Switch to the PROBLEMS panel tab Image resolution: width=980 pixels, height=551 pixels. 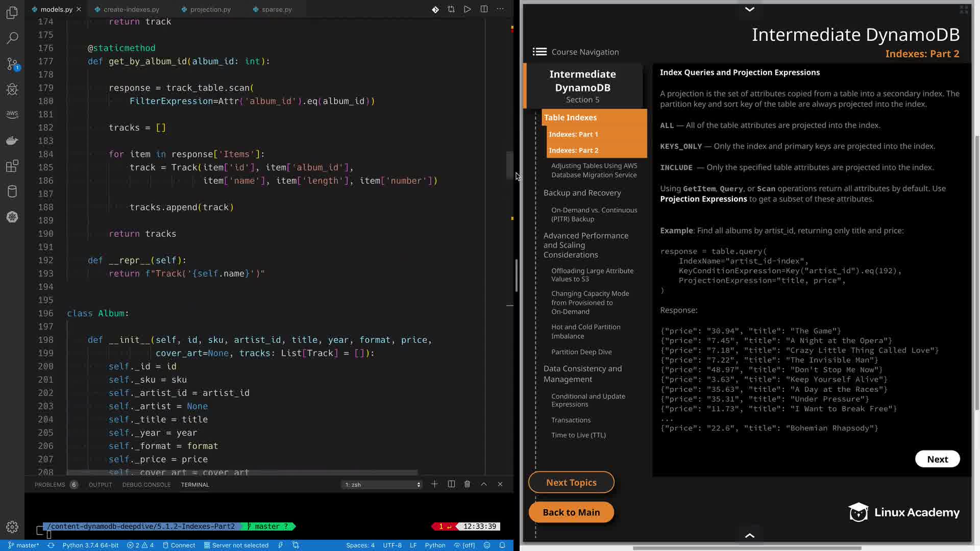pyautogui.click(x=50, y=485)
